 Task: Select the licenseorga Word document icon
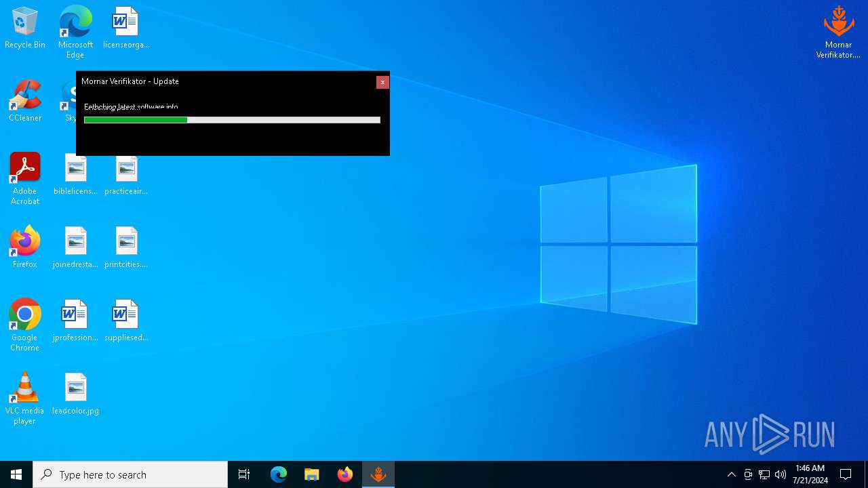pos(126,28)
